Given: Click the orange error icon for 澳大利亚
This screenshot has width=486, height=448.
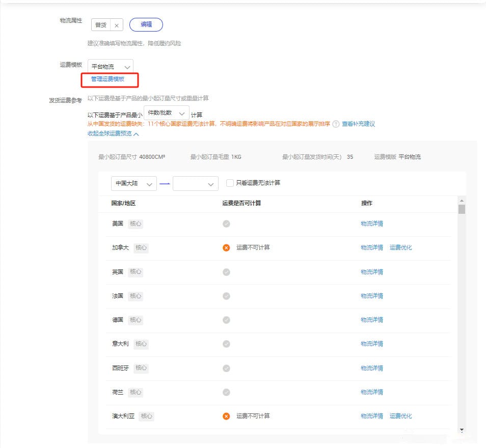Looking at the screenshot, I should pos(226,416).
